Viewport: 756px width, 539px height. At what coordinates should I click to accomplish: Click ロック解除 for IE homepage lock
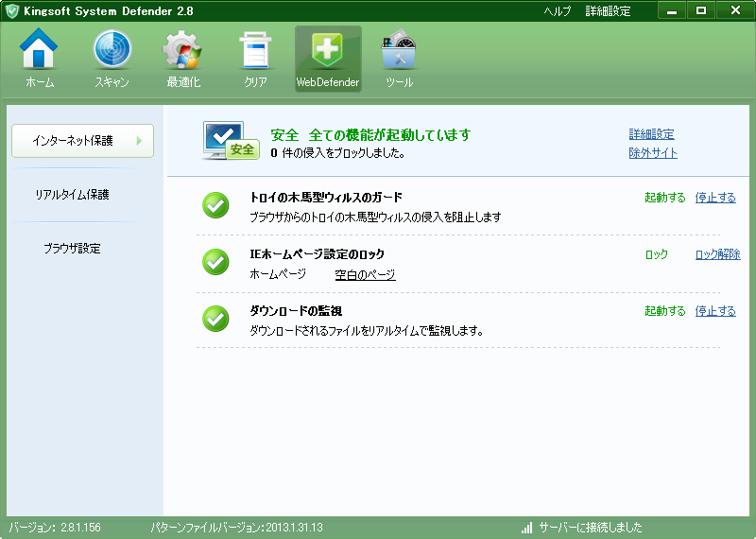tap(718, 254)
